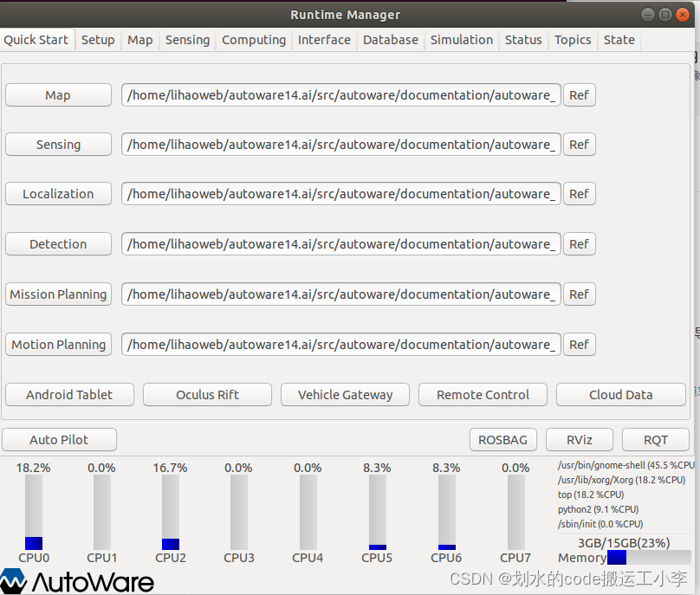Open the Database tab
Viewport: 700px width, 595px height.
tap(391, 40)
